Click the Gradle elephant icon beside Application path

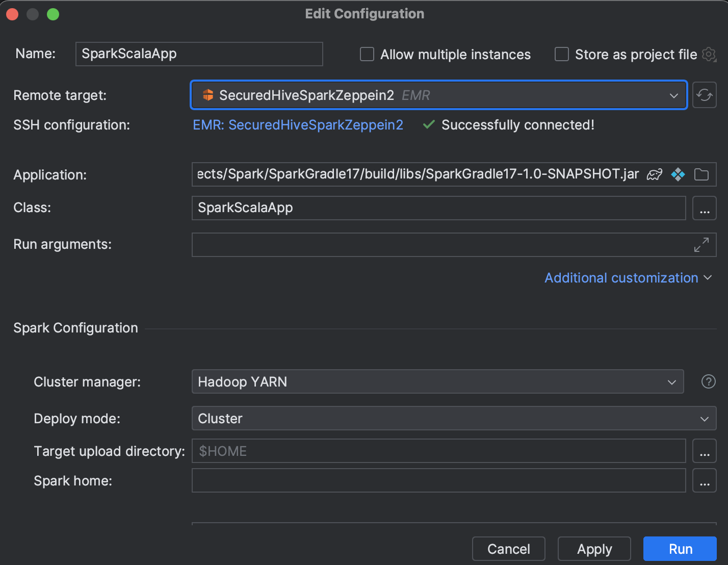[x=655, y=174]
